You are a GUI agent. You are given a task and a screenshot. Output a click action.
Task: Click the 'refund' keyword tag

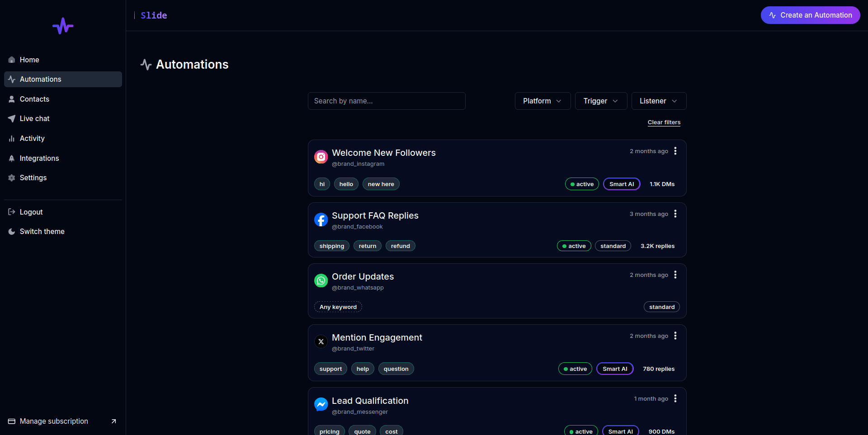(401, 246)
